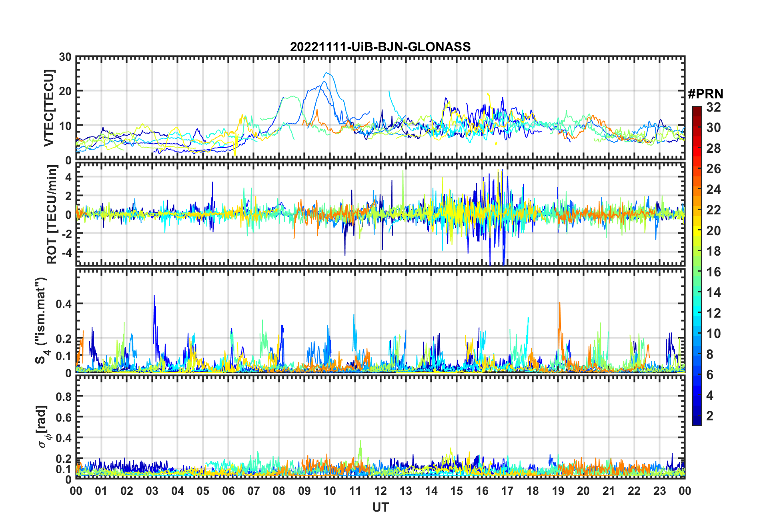Click UT axis tick label 23

659,491
